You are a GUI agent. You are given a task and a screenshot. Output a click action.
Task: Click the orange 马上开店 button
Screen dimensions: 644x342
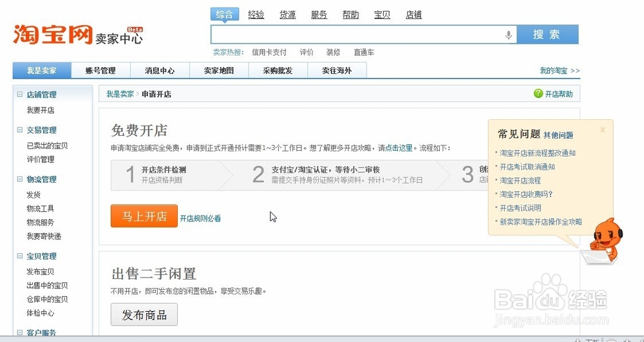pyautogui.click(x=144, y=216)
